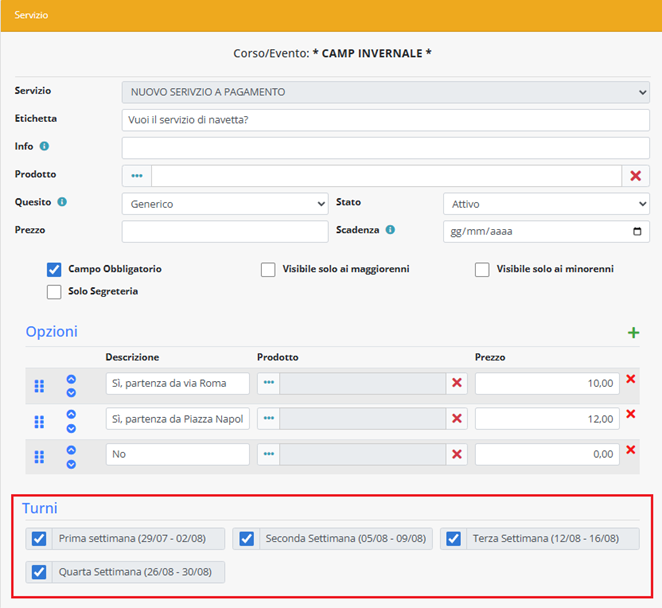Click info icon next to Quesito label
Screen dimensions: 662x608
62,202
